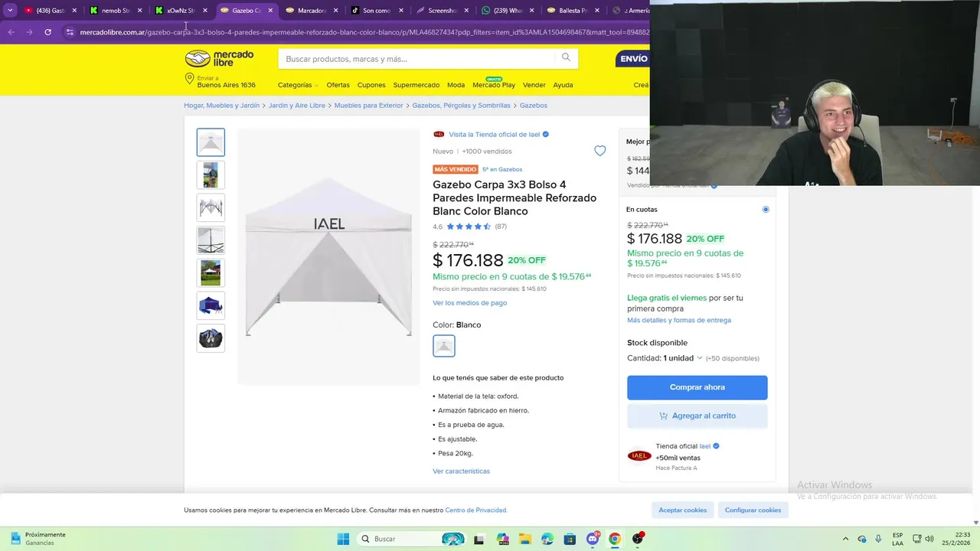
Task: Click the site info icon in address bar
Action: 70,32
